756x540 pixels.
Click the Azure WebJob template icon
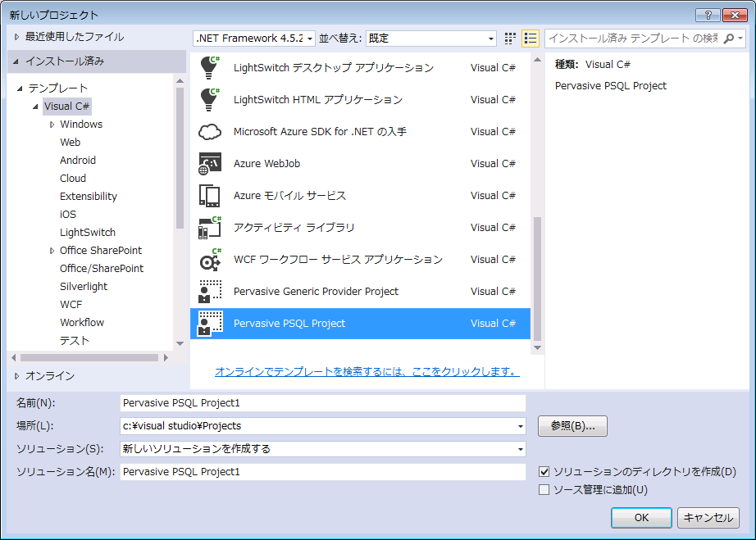[x=210, y=164]
